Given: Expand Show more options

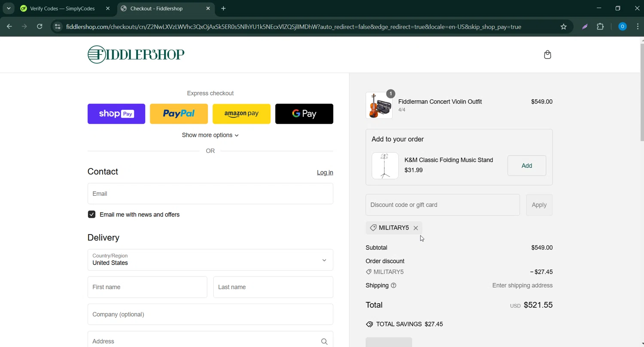Looking at the screenshot, I should pyautogui.click(x=210, y=135).
